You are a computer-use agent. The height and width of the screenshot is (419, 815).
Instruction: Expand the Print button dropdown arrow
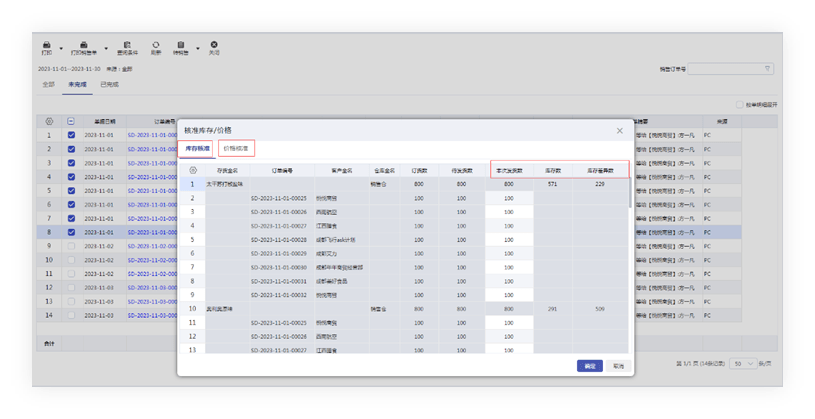(x=61, y=48)
